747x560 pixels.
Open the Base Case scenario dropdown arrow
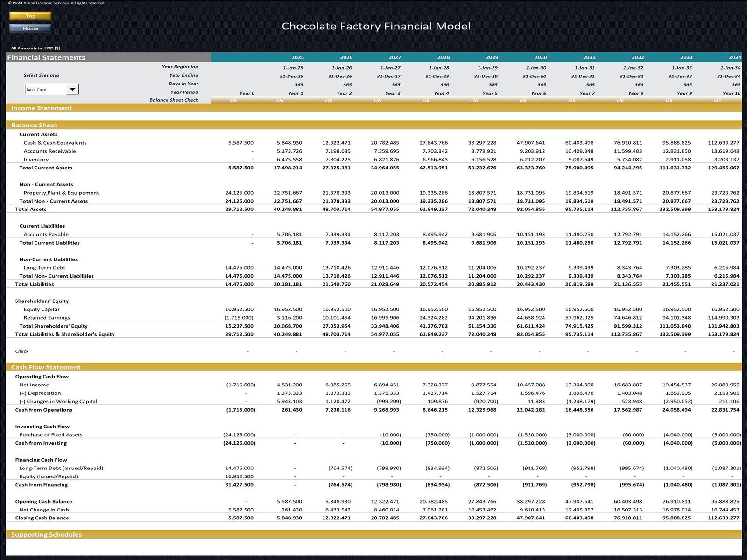click(72, 89)
